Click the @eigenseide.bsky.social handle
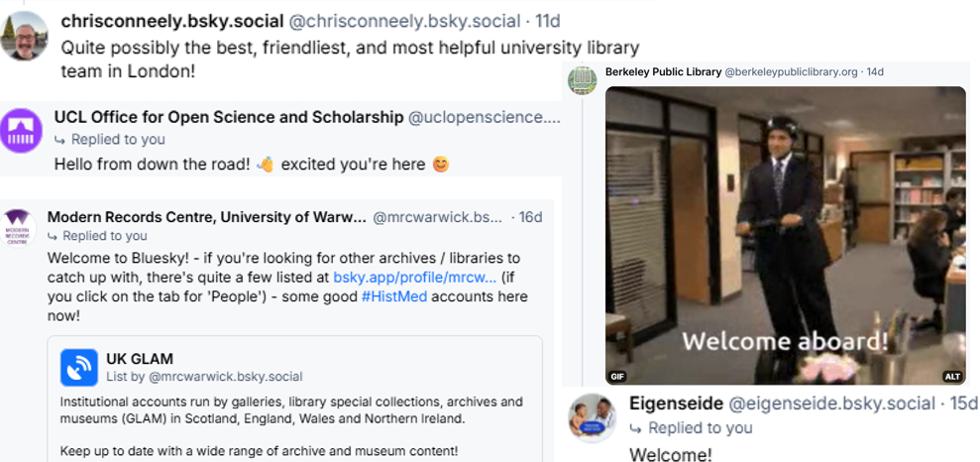The width and height of the screenshot is (980, 462). click(x=832, y=403)
